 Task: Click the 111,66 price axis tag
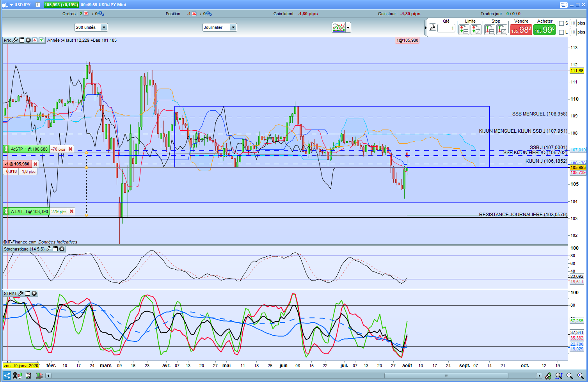pyautogui.click(x=577, y=71)
